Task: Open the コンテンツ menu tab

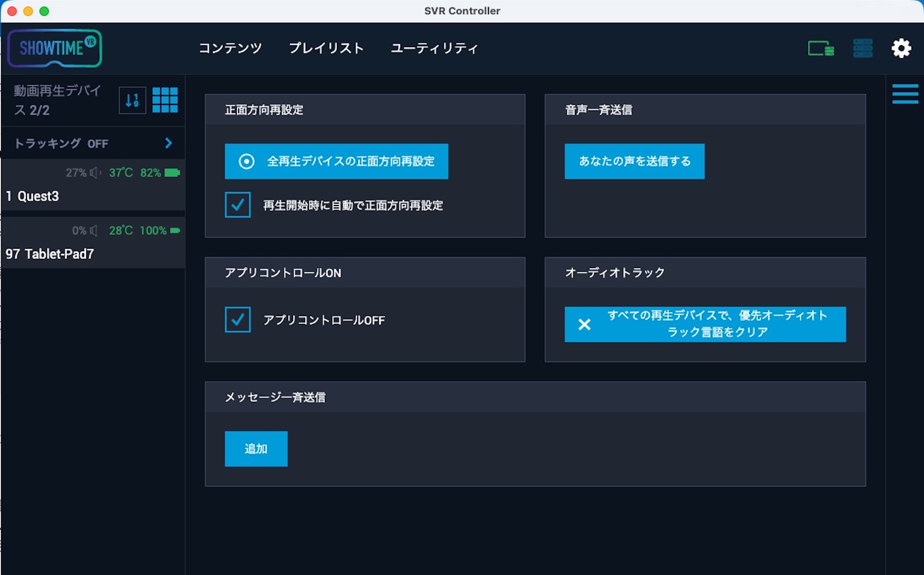Action: point(230,48)
